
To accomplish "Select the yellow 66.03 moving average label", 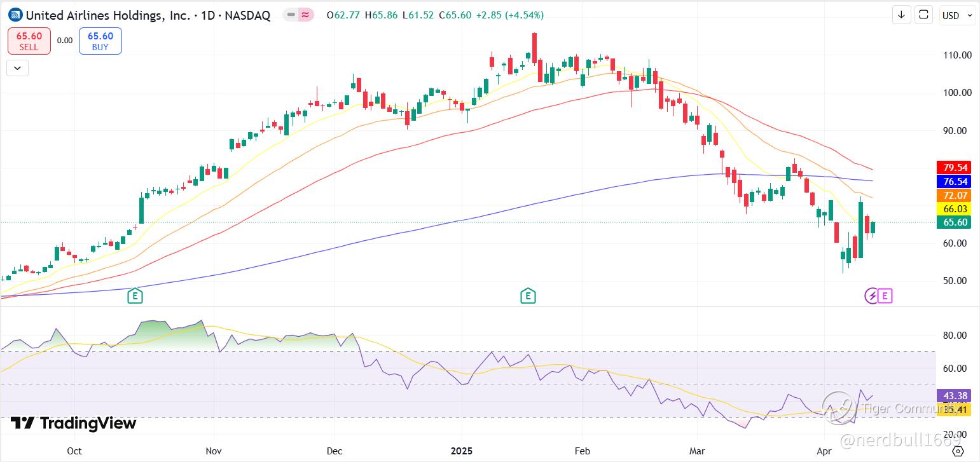I will pyautogui.click(x=954, y=209).
